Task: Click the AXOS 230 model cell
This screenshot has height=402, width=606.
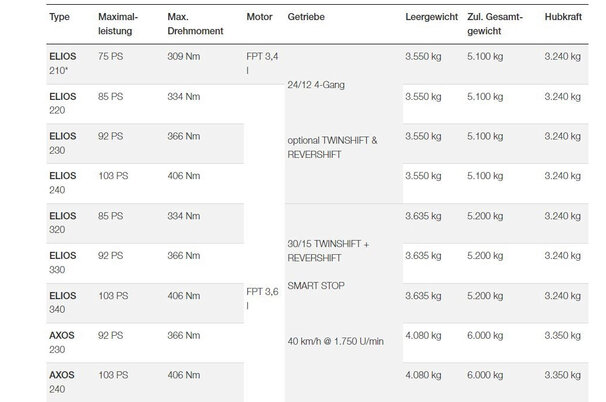Action: coord(34,341)
